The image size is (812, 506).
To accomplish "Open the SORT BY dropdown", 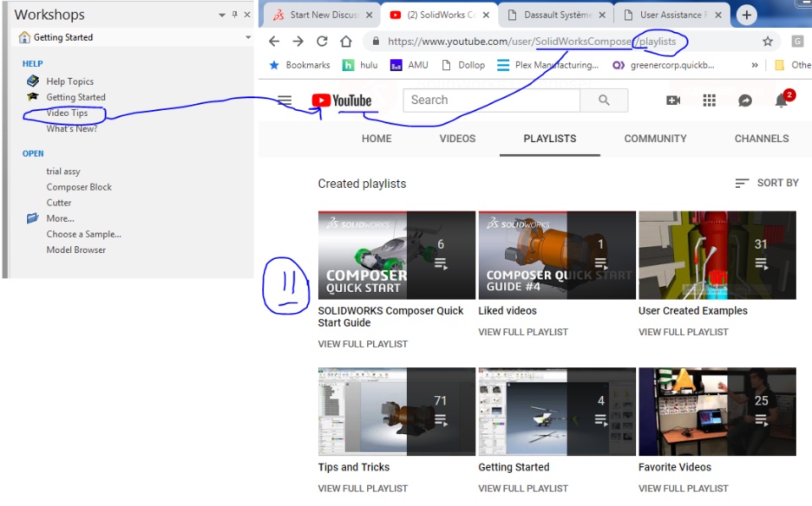I will tap(767, 183).
